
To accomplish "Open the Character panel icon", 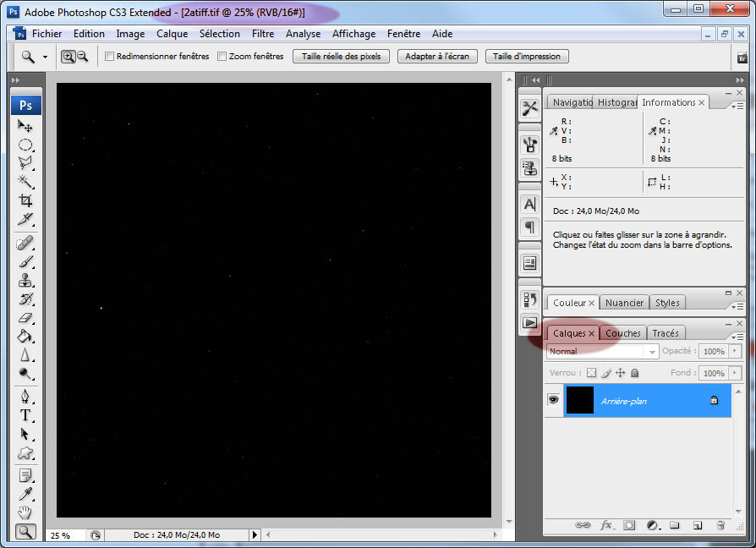I will click(529, 205).
